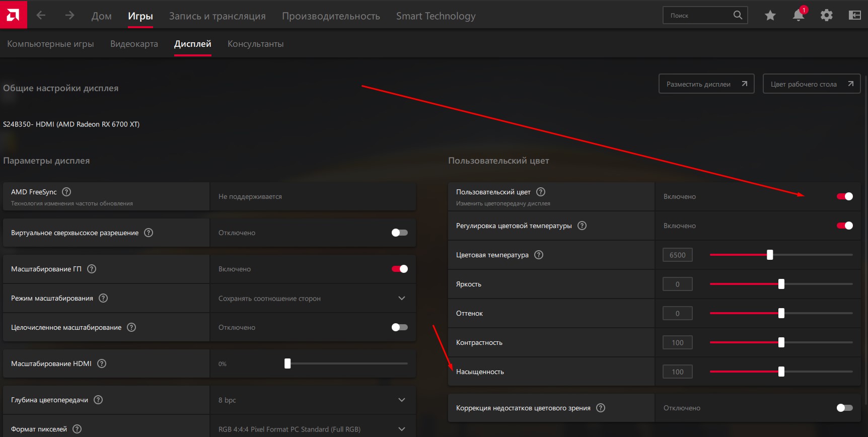Open the Игры tab

(140, 16)
